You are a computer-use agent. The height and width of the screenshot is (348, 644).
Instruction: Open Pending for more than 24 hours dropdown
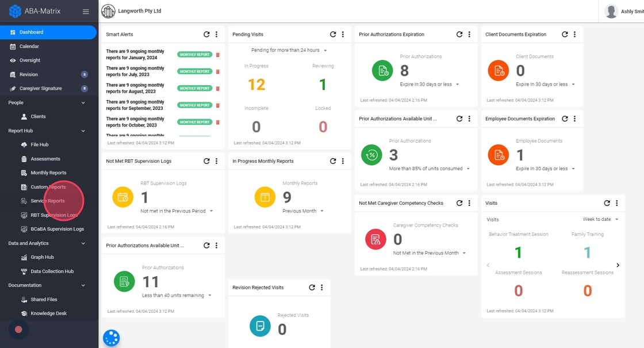(x=289, y=50)
